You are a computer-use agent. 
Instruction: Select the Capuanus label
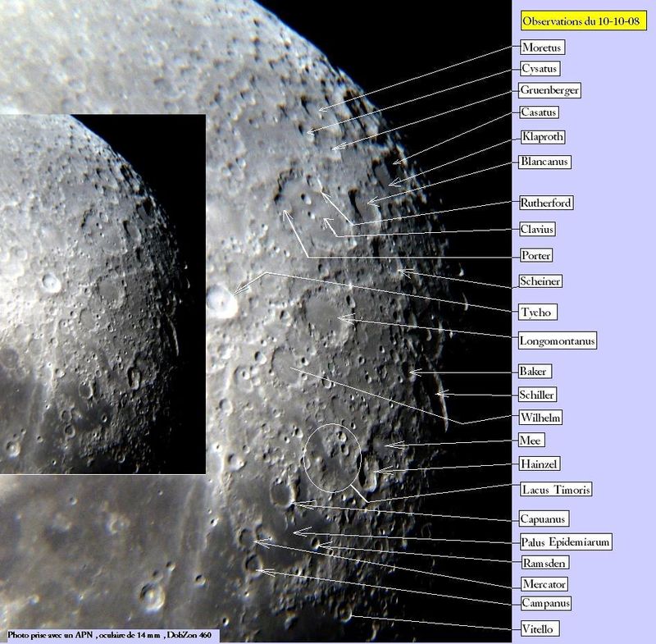544,518
